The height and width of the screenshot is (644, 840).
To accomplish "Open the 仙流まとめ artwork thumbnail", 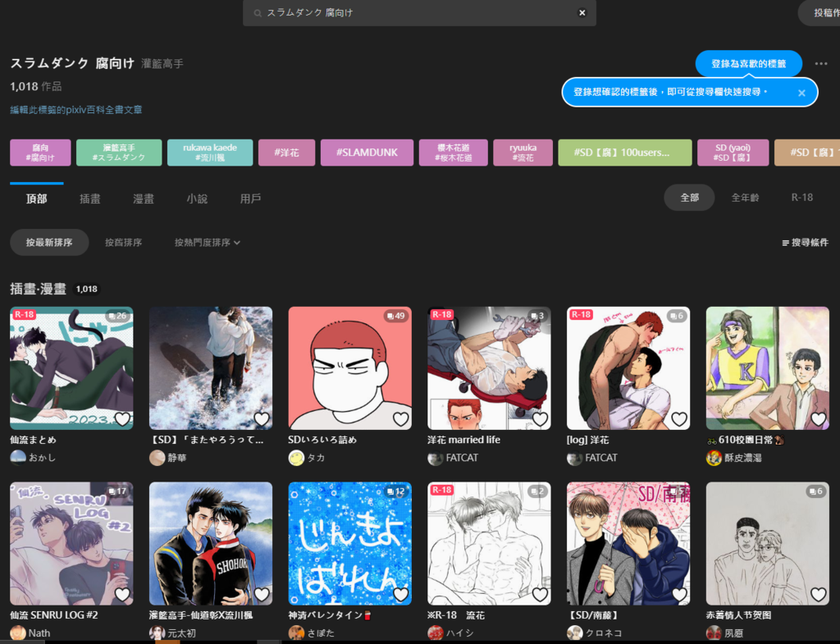I will click(x=72, y=368).
